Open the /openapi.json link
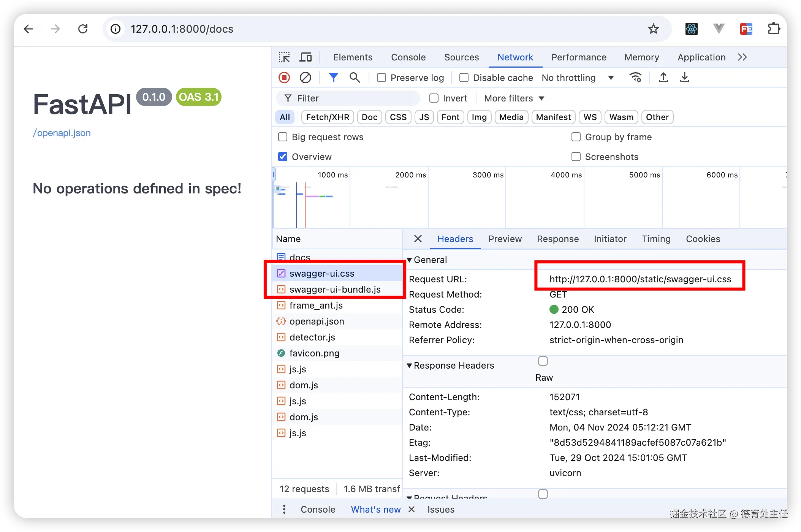 [62, 133]
